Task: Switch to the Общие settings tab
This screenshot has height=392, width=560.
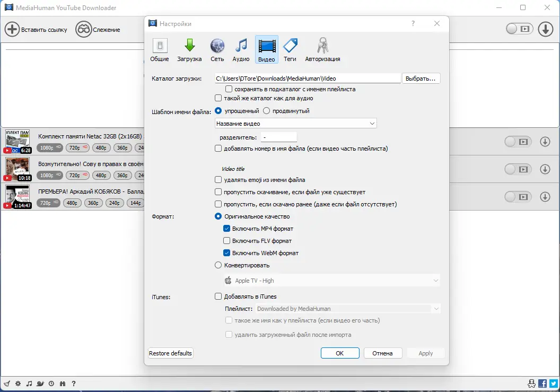Action: pyautogui.click(x=160, y=50)
